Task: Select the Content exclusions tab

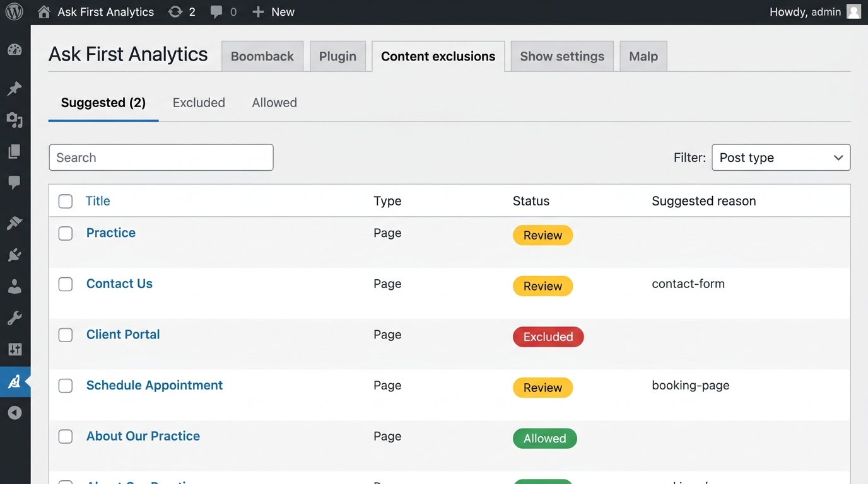Action: [x=438, y=56]
